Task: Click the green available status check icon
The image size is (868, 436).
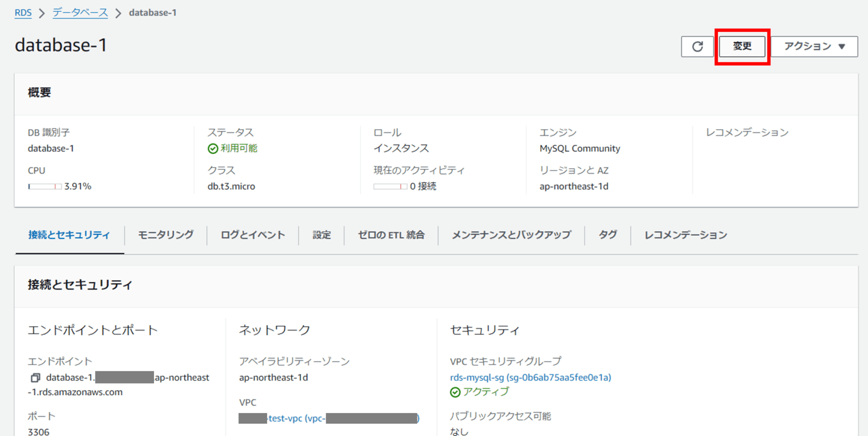Action: 213,149
